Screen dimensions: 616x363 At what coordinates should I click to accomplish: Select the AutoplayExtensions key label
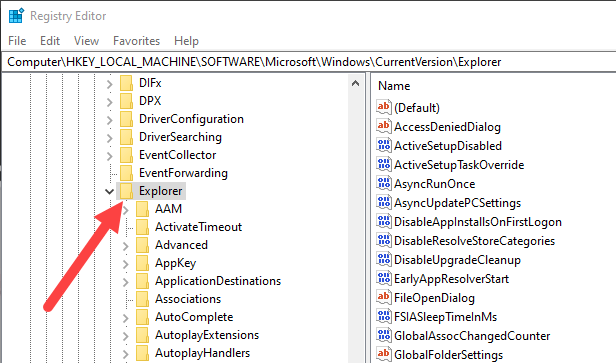pos(207,335)
